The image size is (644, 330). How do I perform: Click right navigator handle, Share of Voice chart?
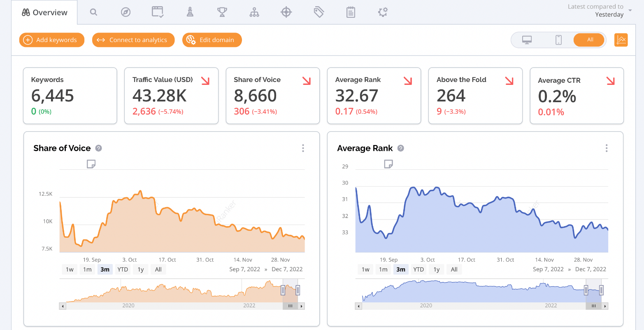[x=298, y=290]
